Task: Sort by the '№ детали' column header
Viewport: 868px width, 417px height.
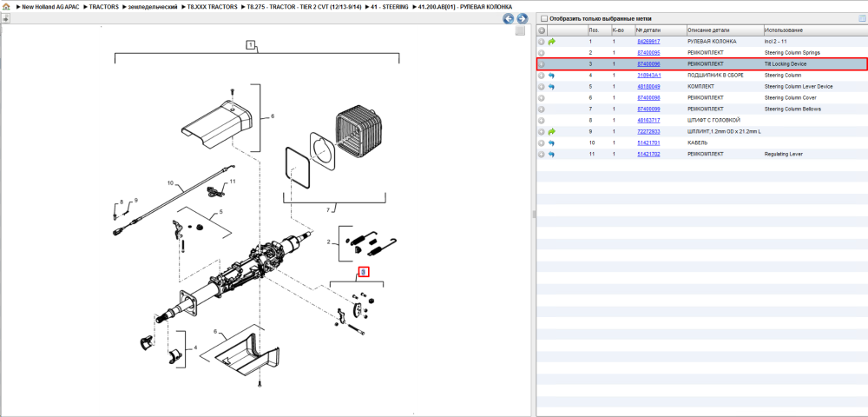Action: pyautogui.click(x=660, y=30)
